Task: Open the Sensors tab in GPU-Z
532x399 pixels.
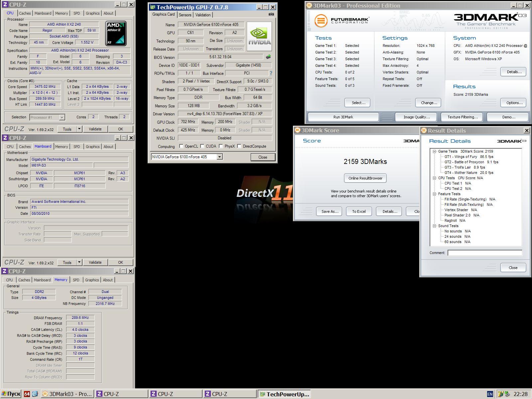Action: coord(185,15)
